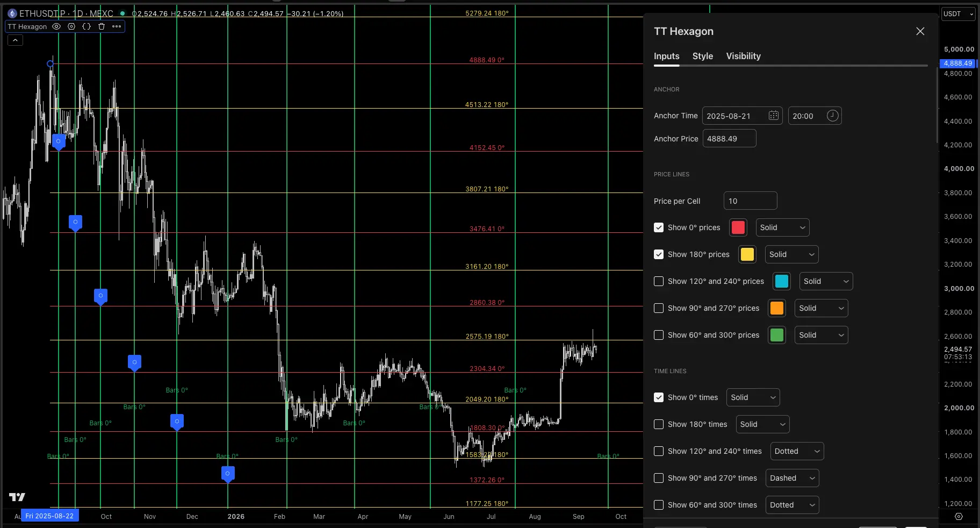The height and width of the screenshot is (528, 980).
Task: Switch to the Inputs tab
Action: [666, 56]
